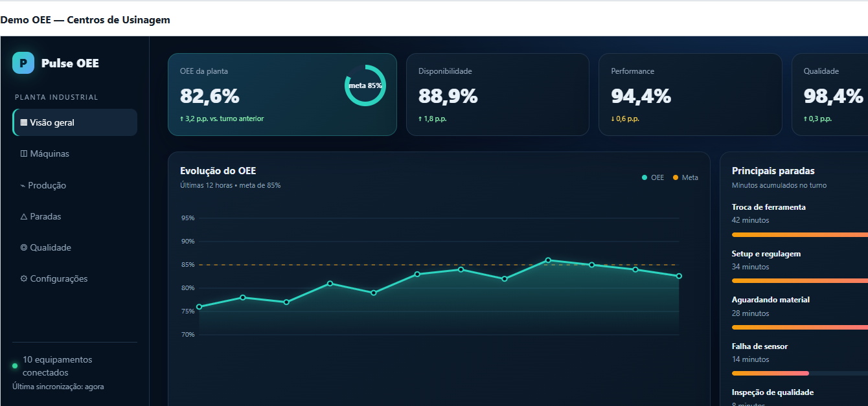This screenshot has width=868, height=406.
Task: Click the teal OEE legend dot
Action: 644,177
